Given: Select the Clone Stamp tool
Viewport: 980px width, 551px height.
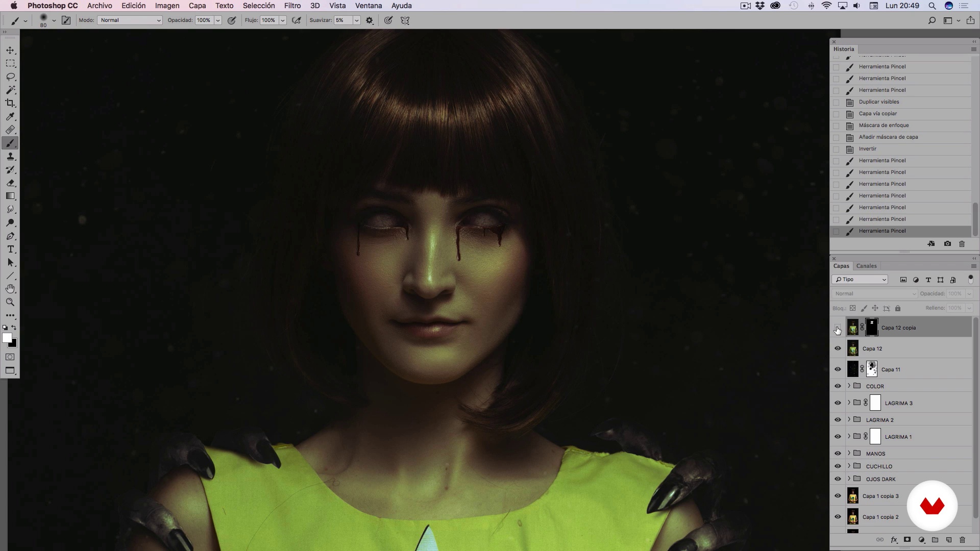Looking at the screenshot, I should [x=10, y=157].
